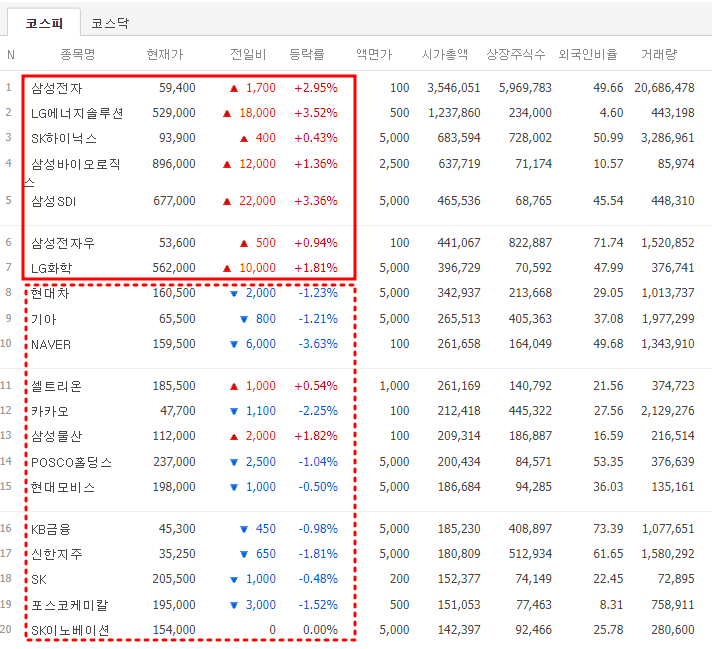Open the 삼성SDI stock link
The width and height of the screenshot is (712, 649).
pyautogui.click(x=54, y=201)
